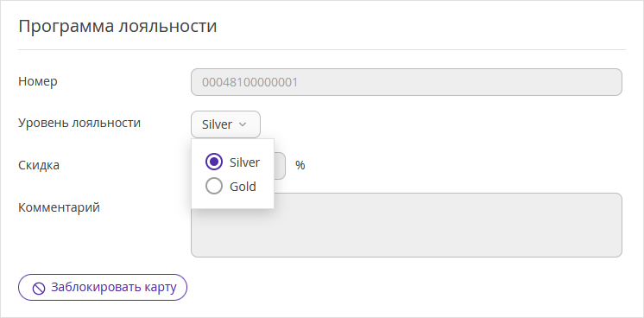The image size is (644, 318).
Task: Click the empty area of radio popup
Action: [x=232, y=201]
